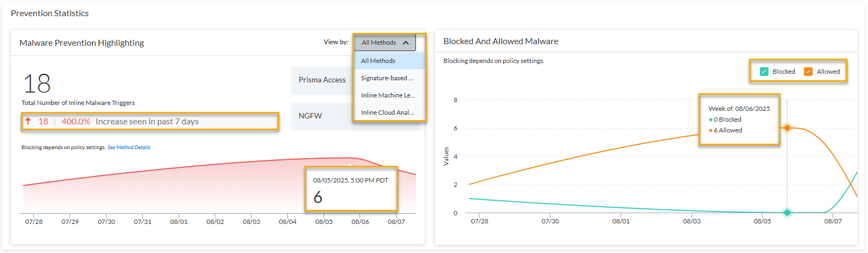Click the Blocked And Allowed Malware title

[500, 41]
